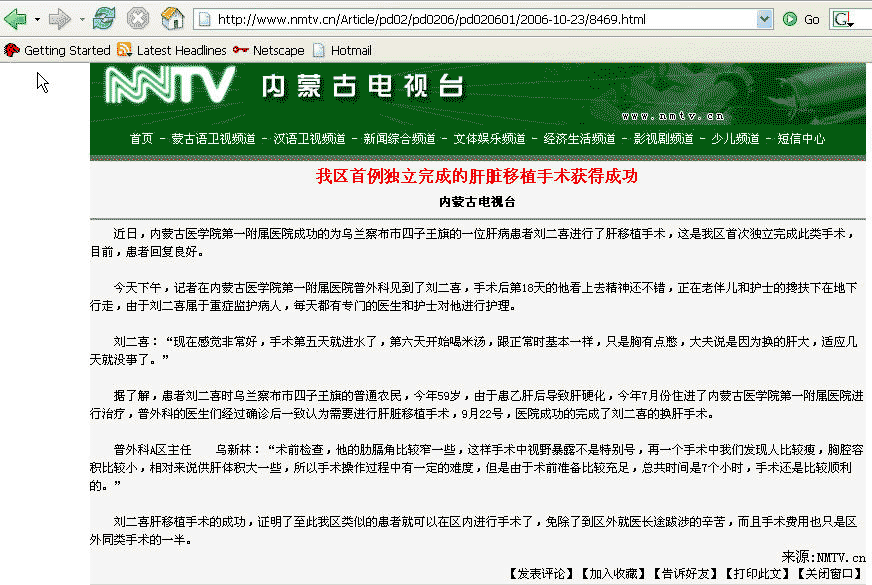Click the Stop loading icon

pyautogui.click(x=138, y=19)
